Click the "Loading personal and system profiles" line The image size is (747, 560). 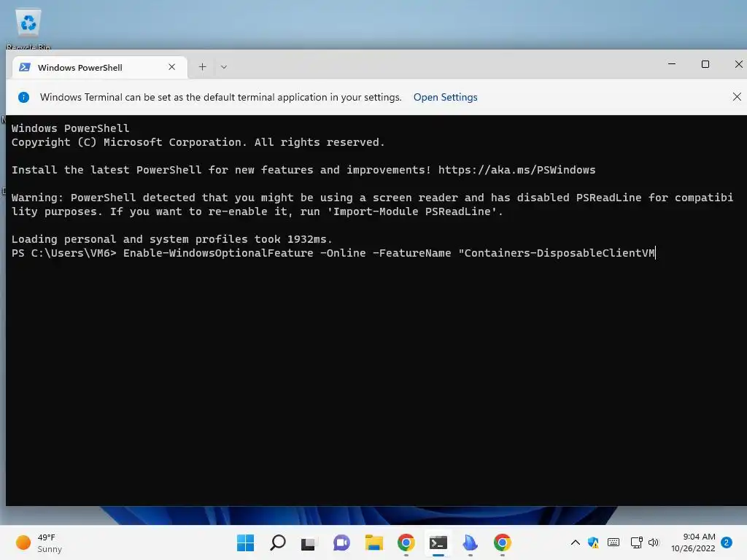[x=171, y=239]
